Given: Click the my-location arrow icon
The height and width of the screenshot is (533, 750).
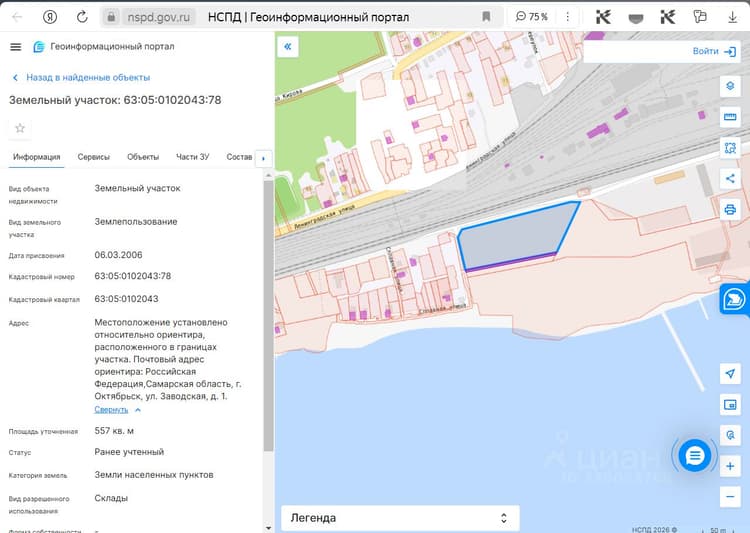Looking at the screenshot, I should [x=730, y=374].
